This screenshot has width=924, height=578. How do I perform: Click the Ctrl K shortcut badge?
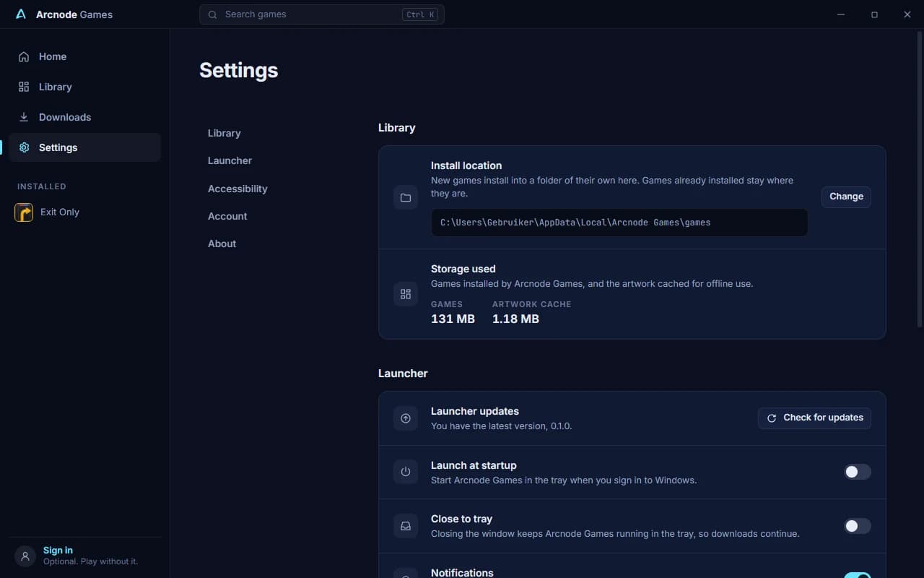pos(420,14)
